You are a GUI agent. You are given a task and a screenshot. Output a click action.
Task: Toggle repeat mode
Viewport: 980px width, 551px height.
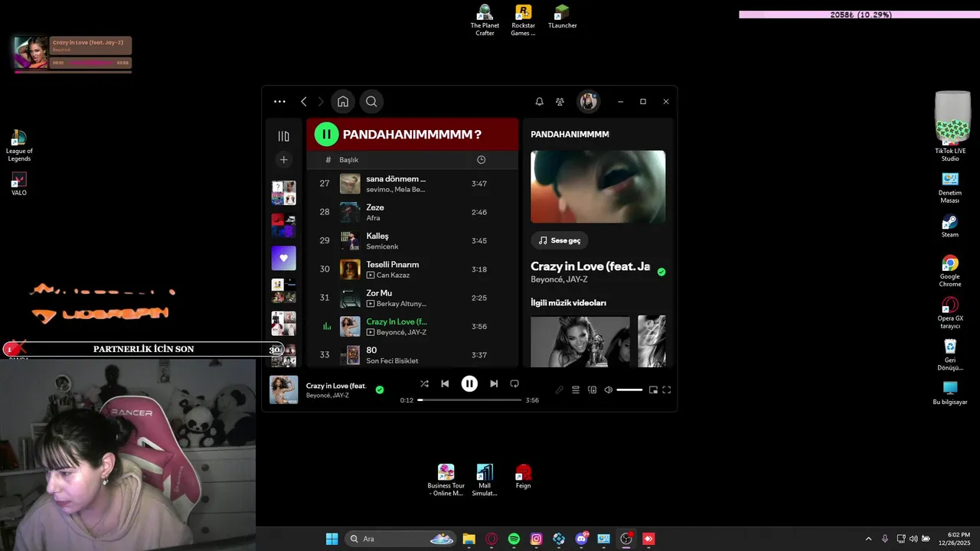pos(514,383)
